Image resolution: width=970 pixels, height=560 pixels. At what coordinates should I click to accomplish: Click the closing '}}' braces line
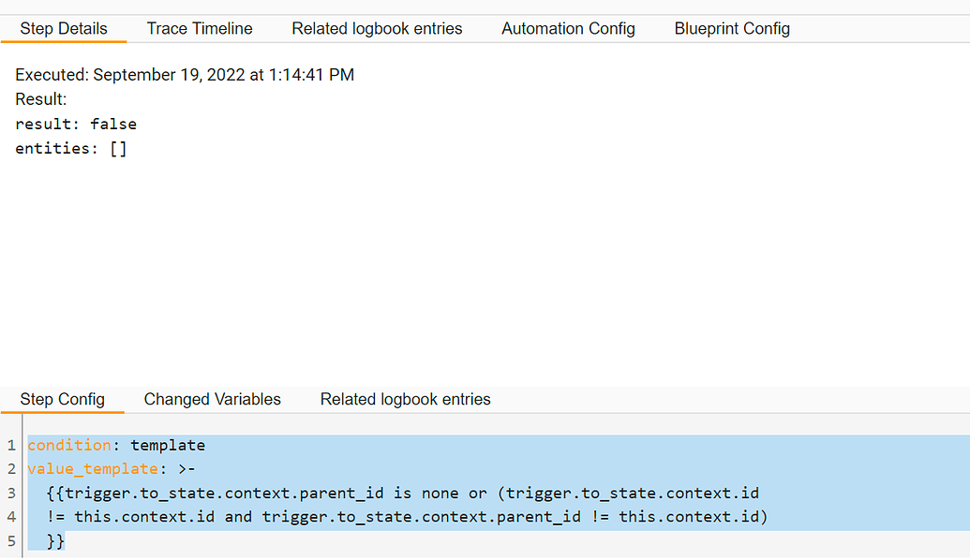pyautogui.click(x=55, y=540)
